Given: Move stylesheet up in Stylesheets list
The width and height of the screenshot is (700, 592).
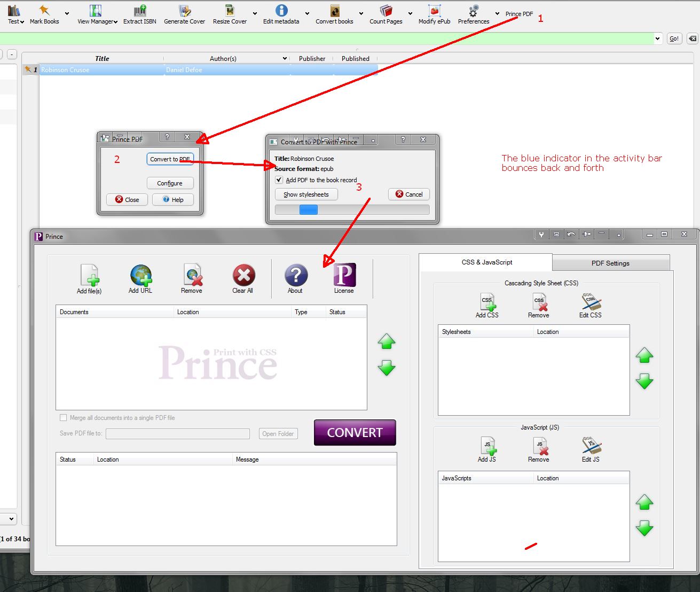Looking at the screenshot, I should coord(644,355).
